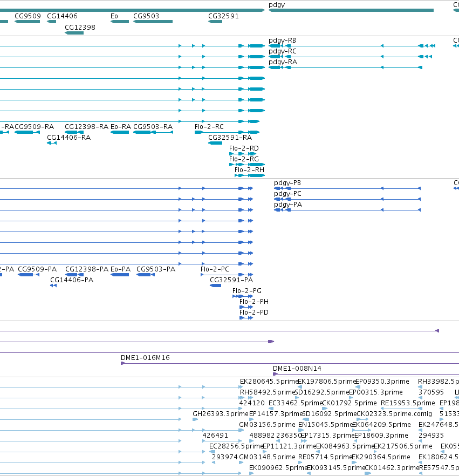Click the CG9509-PA protein label
Screen dimensions: 459x476
pos(37,269)
